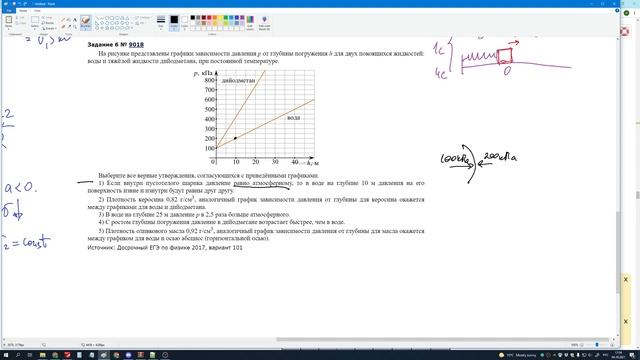The width and height of the screenshot is (640, 360).
Task: Pick red from the color palette
Action: [209, 18]
